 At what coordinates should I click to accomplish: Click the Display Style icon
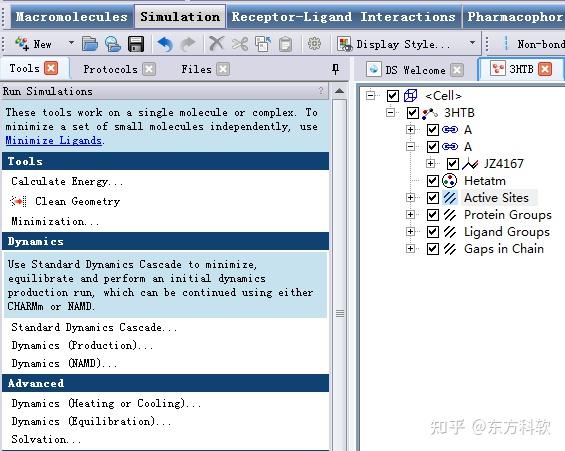coord(345,44)
